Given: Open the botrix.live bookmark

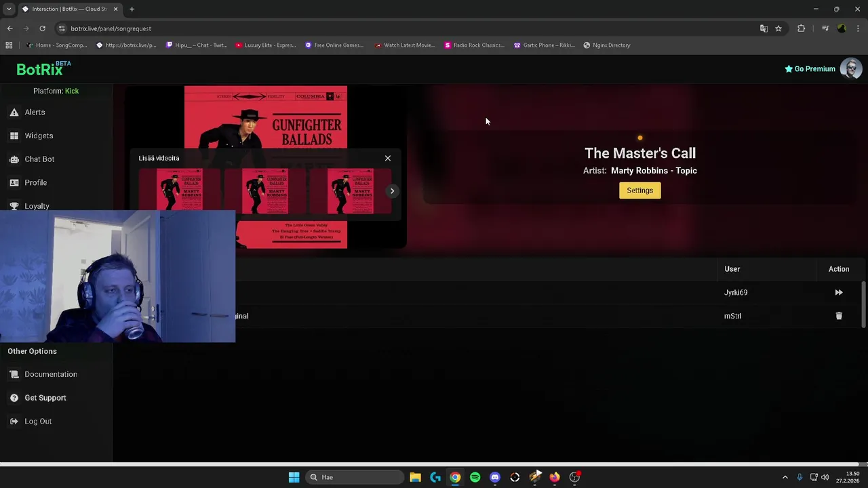Looking at the screenshot, I should point(126,45).
